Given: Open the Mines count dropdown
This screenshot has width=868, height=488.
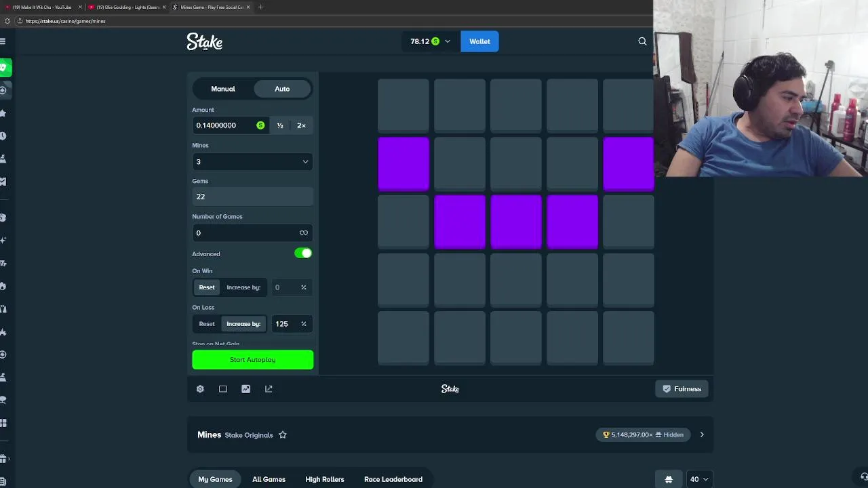Looking at the screenshot, I should 252,161.
